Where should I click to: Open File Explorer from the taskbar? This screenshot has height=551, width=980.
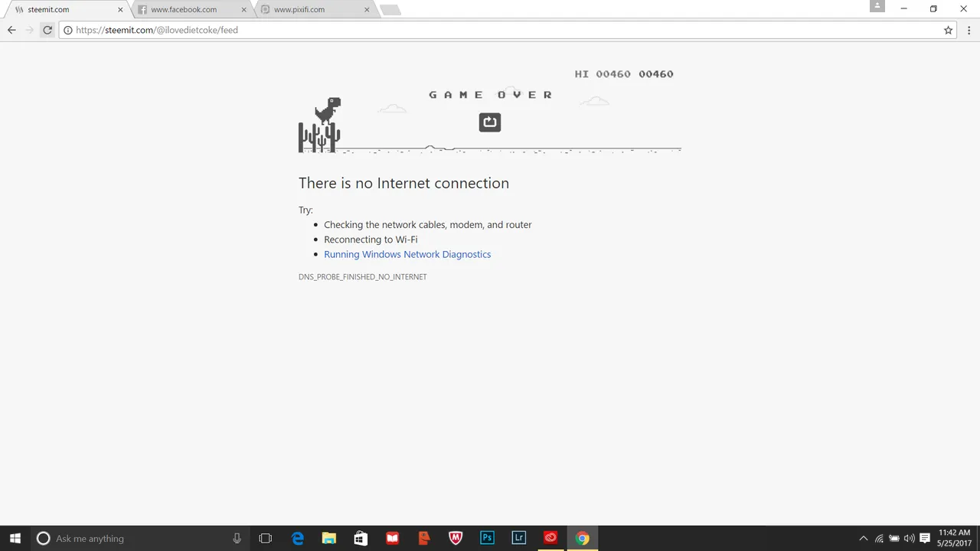pos(328,538)
